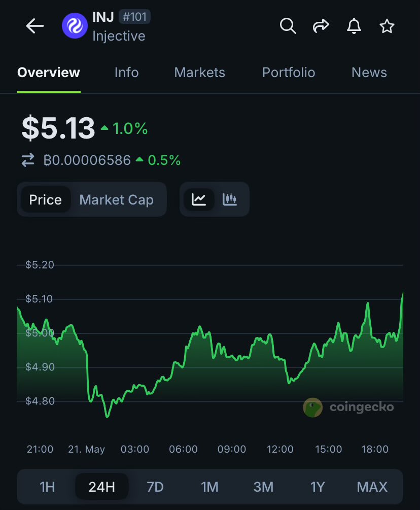This screenshot has height=510, width=420.
Task: Open the Markets tab
Action: [x=199, y=73]
